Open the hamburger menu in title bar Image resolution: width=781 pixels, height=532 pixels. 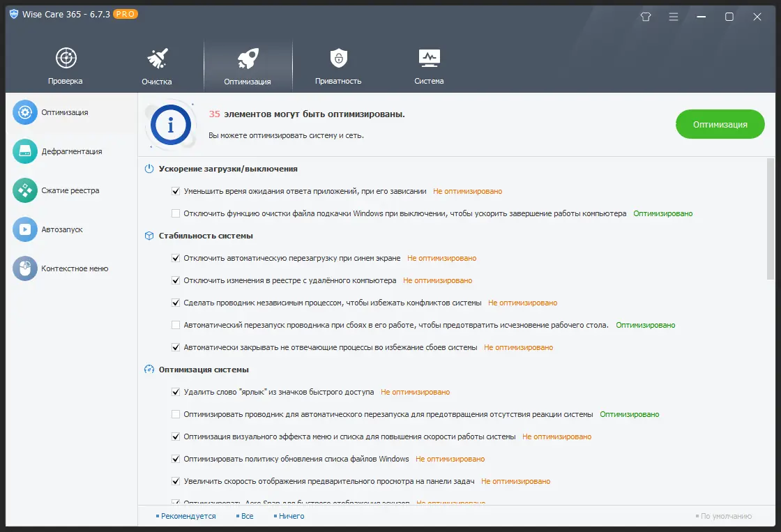coord(673,17)
